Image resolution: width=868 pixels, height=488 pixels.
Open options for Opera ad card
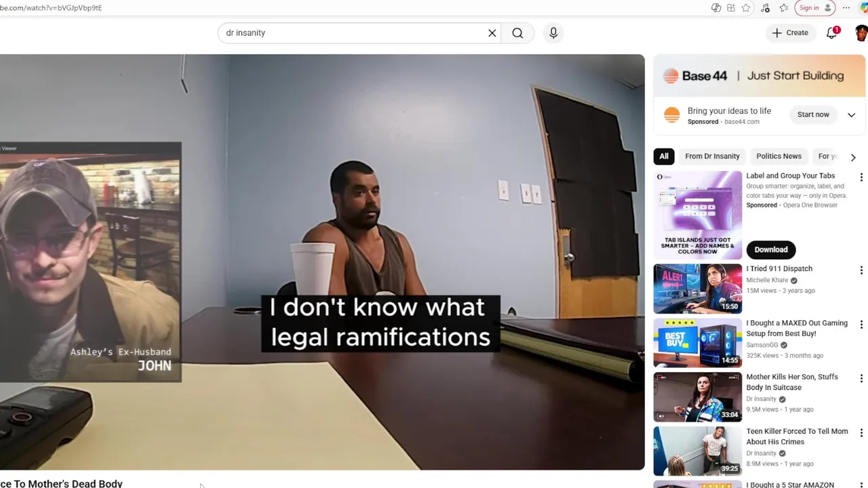coord(861,178)
